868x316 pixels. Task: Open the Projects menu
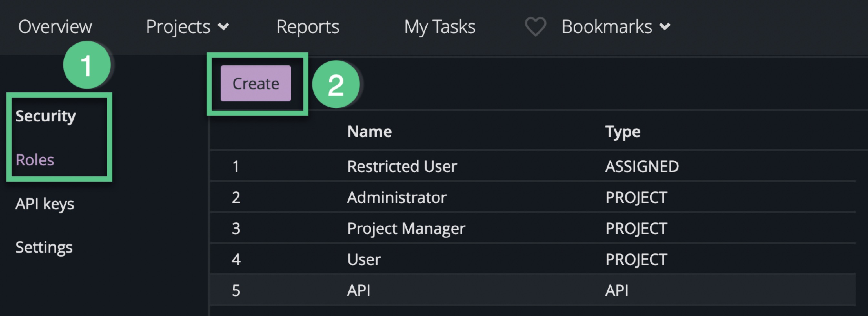[x=178, y=26]
